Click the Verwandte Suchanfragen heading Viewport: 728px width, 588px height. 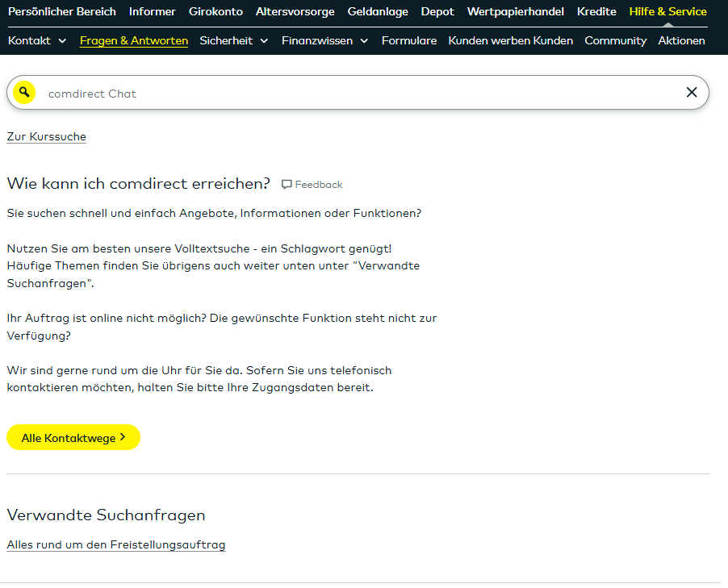[x=106, y=515]
